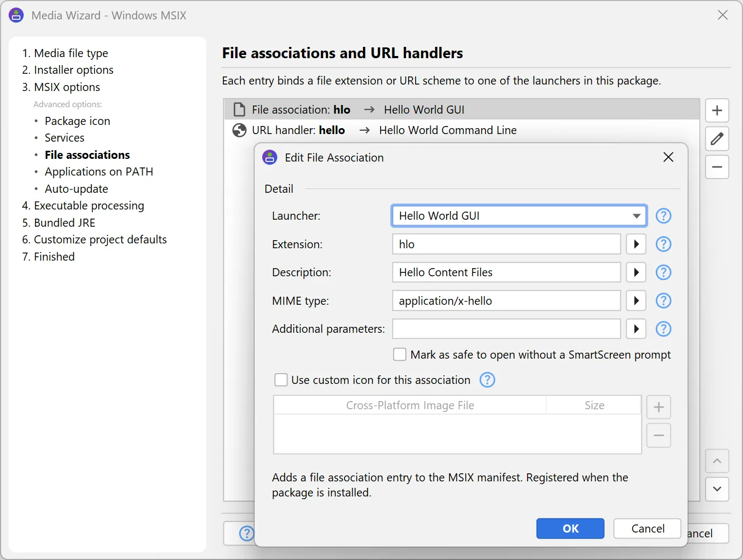Click the add entry plus icon beside the associations list
743x560 pixels.
click(x=717, y=110)
